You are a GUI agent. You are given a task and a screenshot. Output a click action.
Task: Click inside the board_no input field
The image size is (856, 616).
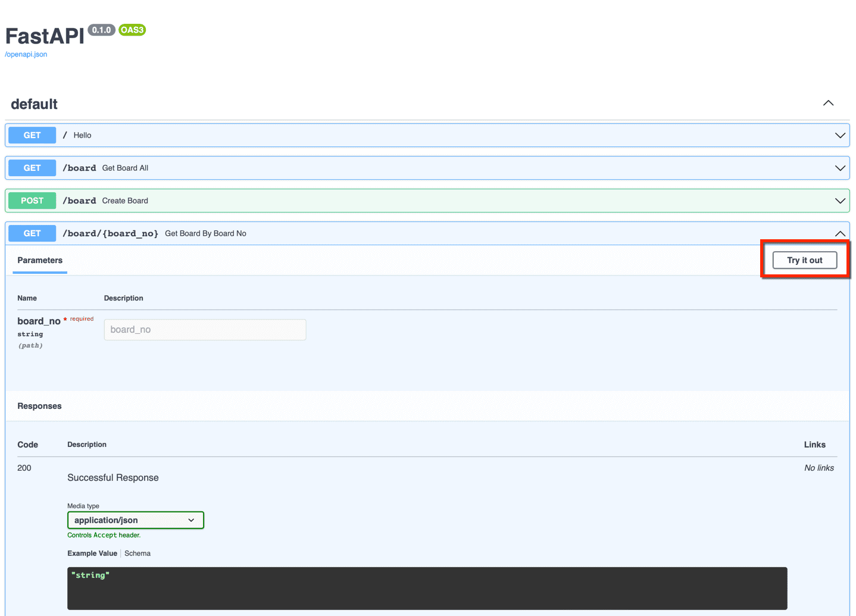205,329
